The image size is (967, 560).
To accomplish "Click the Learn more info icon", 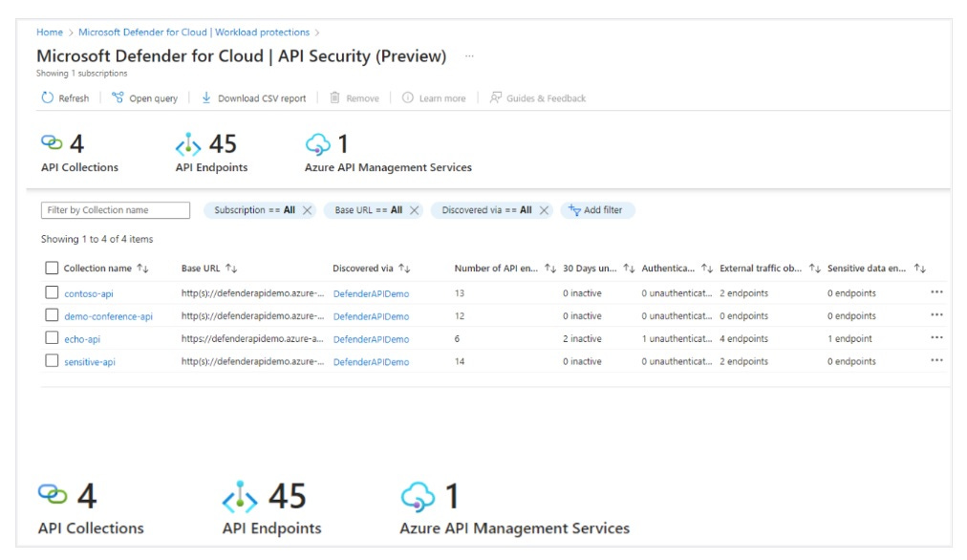I will click(x=408, y=97).
